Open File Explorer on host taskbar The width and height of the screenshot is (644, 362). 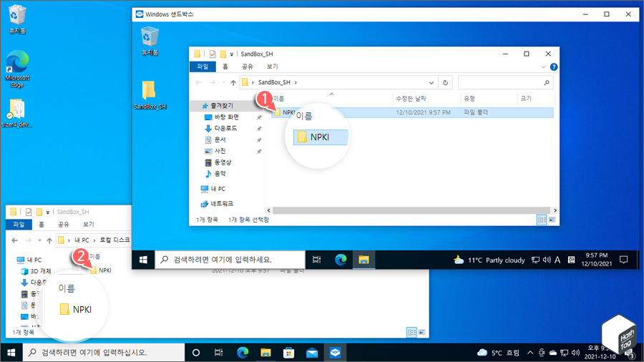(x=265, y=353)
